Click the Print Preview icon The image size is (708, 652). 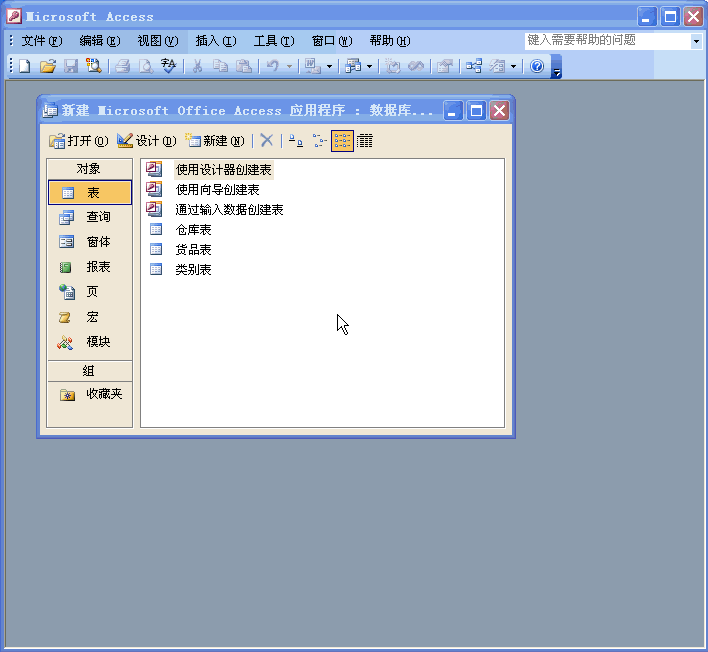pos(145,66)
